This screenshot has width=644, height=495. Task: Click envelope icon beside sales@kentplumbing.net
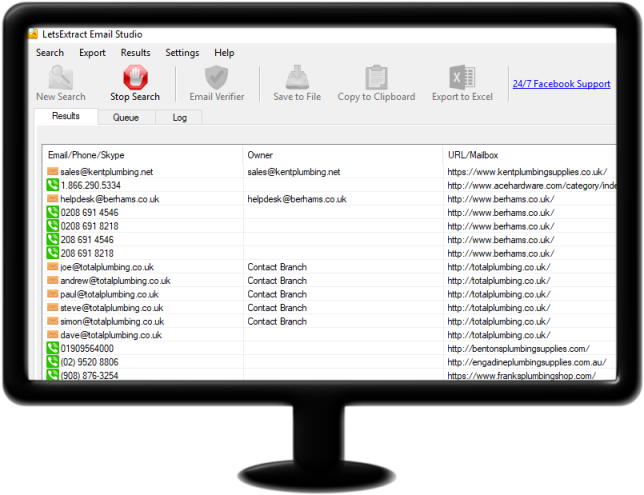pyautogui.click(x=52, y=171)
